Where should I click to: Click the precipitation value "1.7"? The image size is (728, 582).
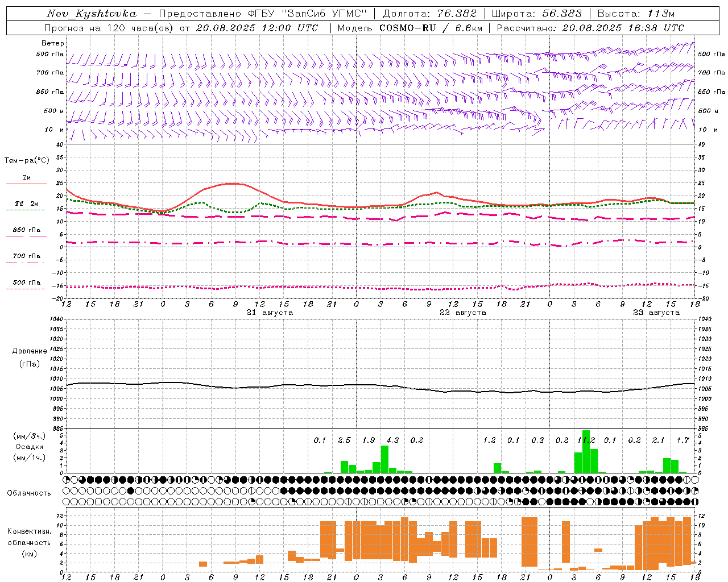[x=682, y=440]
